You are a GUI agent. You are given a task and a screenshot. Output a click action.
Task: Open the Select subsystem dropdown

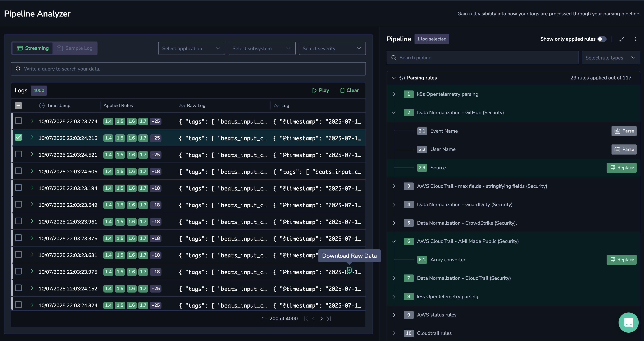coord(262,48)
